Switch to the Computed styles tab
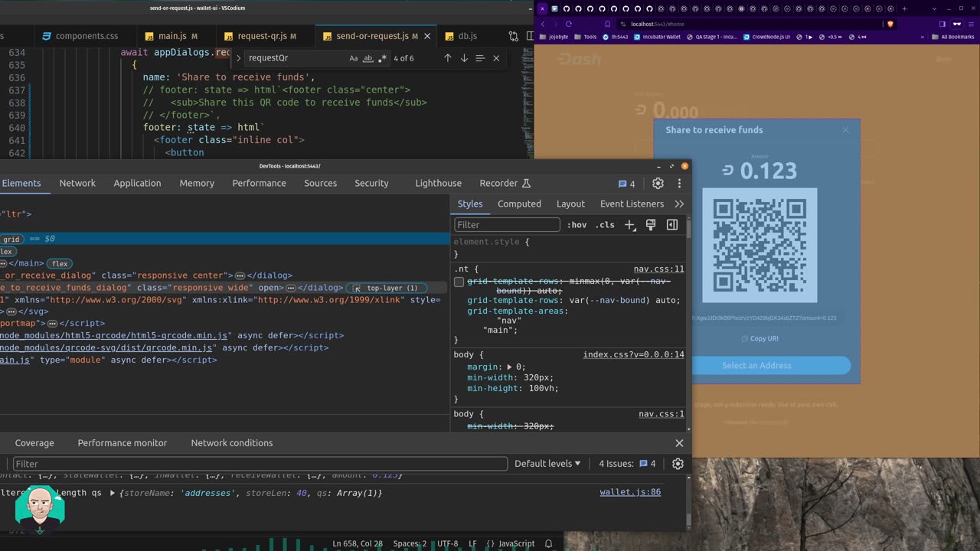 (519, 204)
